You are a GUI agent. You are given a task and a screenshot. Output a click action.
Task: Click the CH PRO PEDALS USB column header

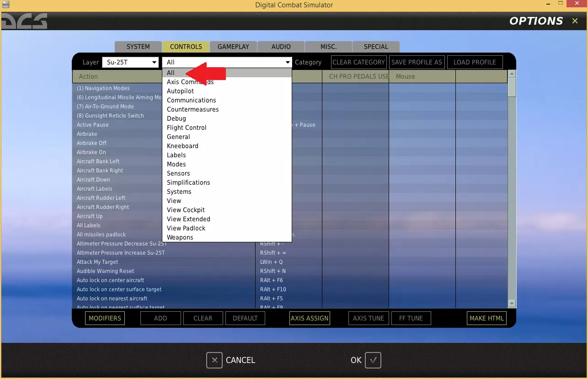click(356, 76)
